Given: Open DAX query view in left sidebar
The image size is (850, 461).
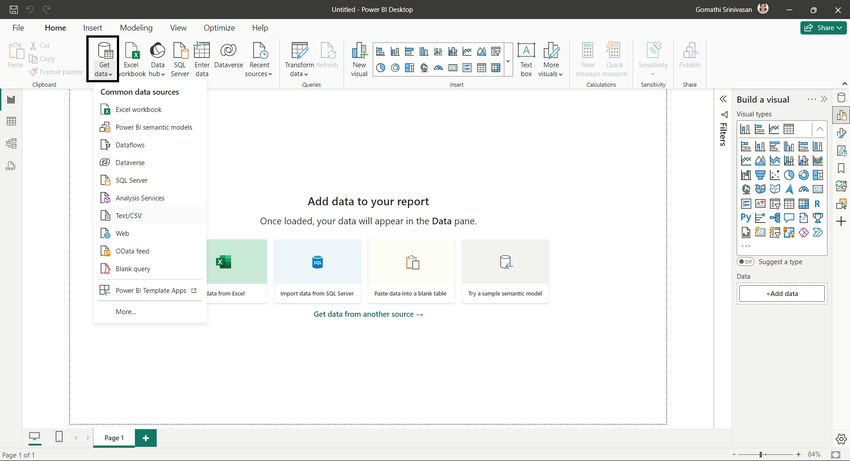Looking at the screenshot, I should 11,165.
